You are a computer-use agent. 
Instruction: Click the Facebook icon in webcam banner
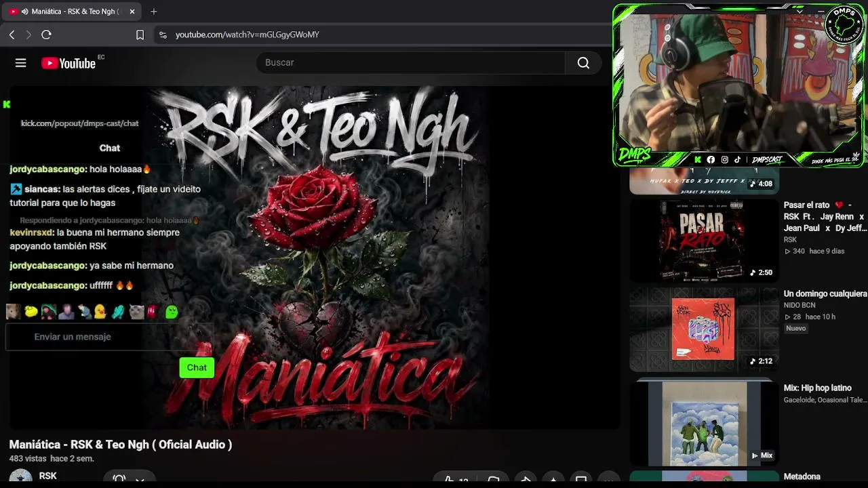click(711, 160)
